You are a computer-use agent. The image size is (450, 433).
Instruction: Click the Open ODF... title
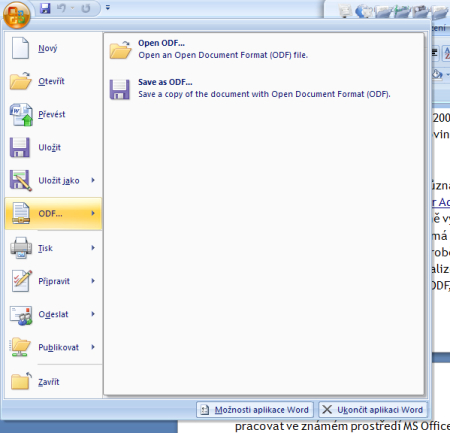click(161, 43)
